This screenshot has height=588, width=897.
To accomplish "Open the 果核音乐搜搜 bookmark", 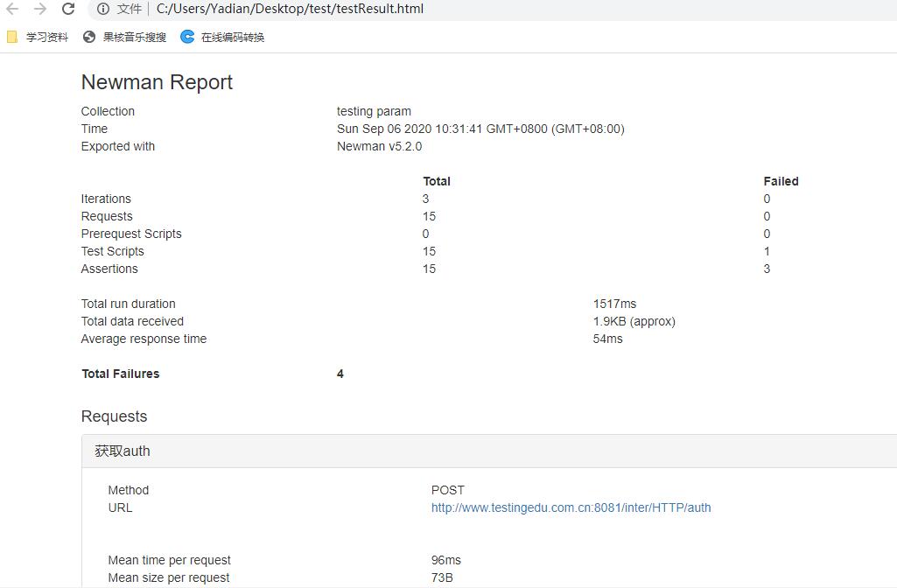I will pos(125,37).
